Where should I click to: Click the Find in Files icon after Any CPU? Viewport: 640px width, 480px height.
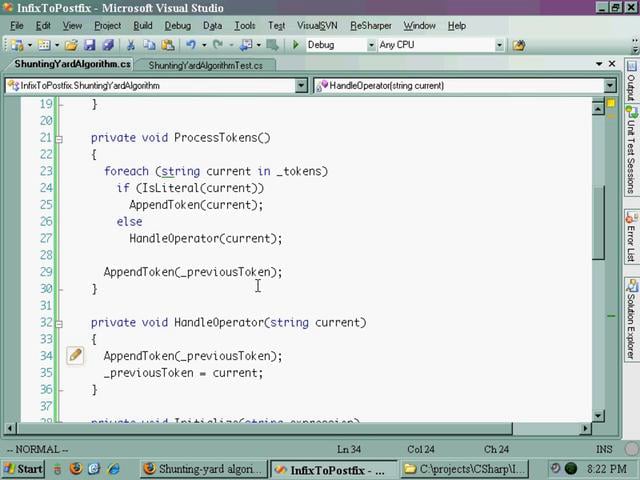click(519, 45)
